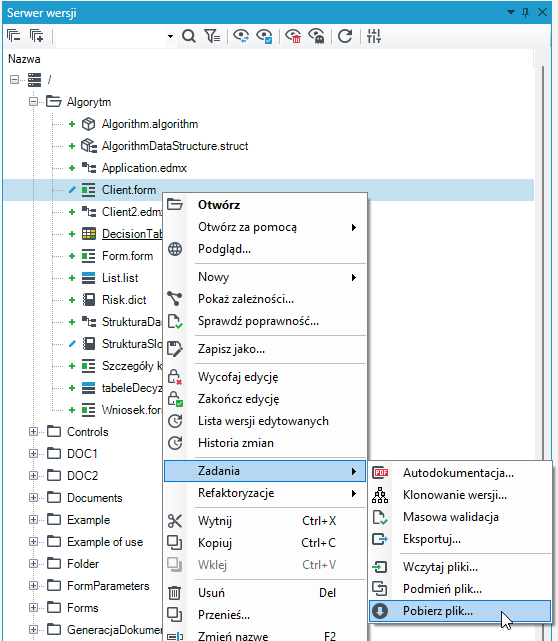Expand the FormParameters folder
The width and height of the screenshot is (558, 641).
[x=34, y=586]
